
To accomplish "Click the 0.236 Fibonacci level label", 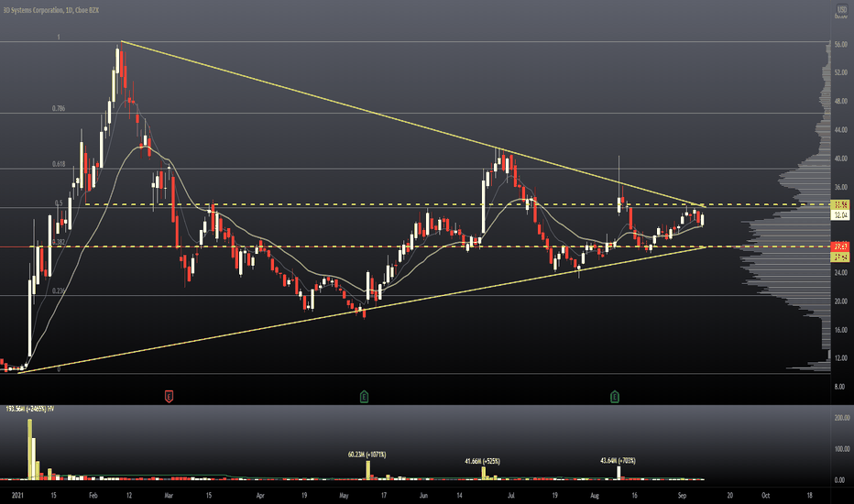I will coord(59,291).
